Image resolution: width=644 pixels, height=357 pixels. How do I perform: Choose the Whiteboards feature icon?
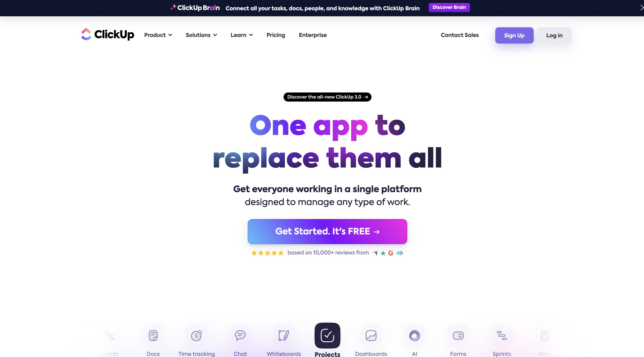[284, 336]
